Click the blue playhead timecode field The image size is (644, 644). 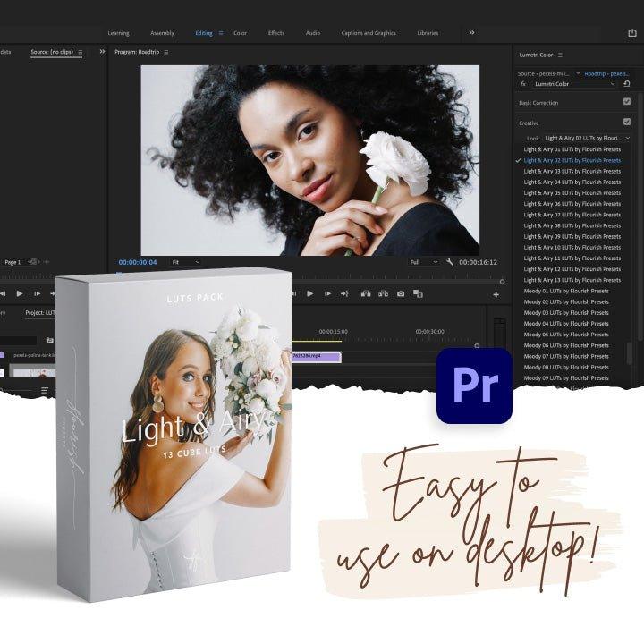tap(138, 262)
